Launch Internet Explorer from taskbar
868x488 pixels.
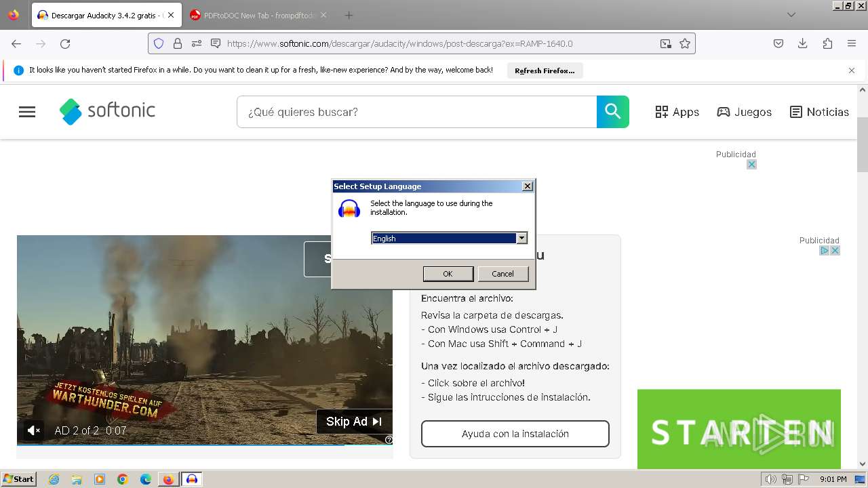point(54,479)
